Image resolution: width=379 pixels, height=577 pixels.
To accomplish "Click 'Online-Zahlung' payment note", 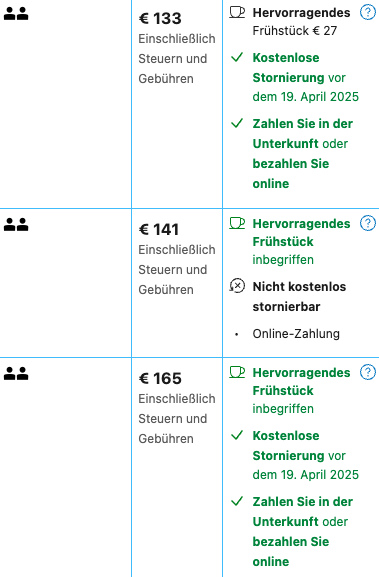I will [x=296, y=334].
